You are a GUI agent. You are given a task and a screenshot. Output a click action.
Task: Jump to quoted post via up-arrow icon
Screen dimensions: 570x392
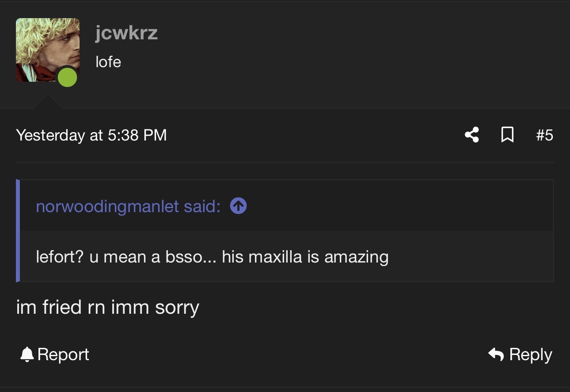[x=239, y=206]
